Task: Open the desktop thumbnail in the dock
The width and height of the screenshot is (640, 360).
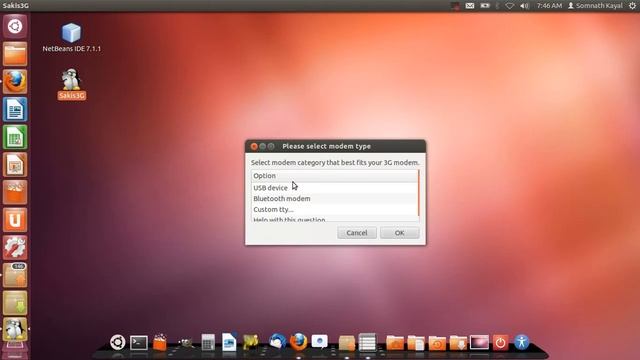Action: coord(479,342)
